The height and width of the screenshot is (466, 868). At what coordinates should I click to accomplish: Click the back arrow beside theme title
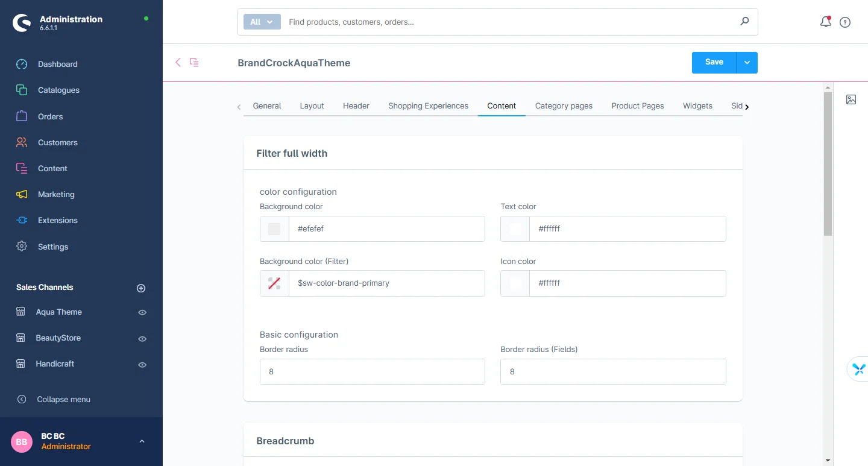click(x=178, y=62)
